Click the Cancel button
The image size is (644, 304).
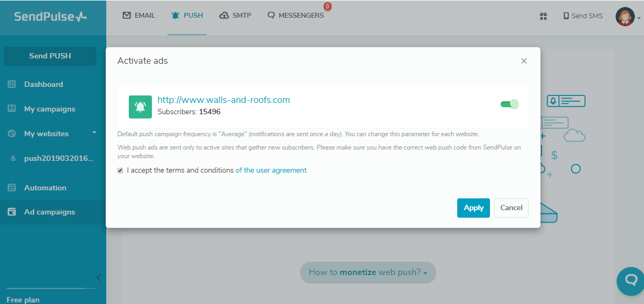(511, 208)
